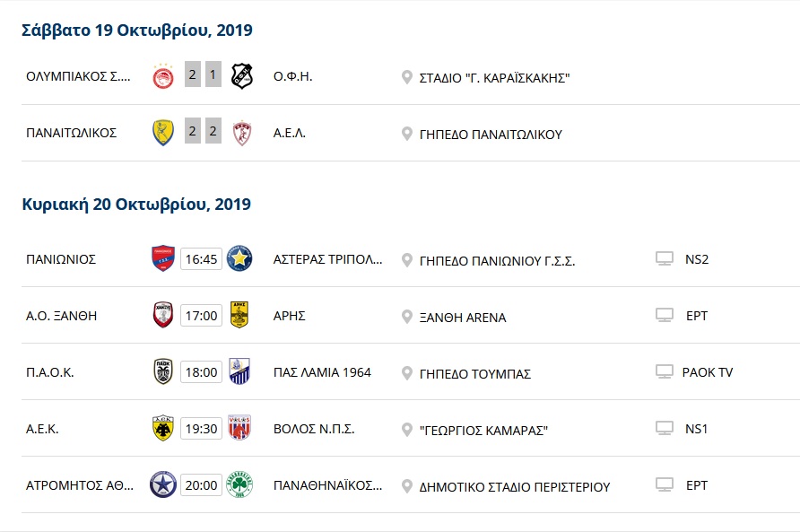Open the 19:30 match time box
This screenshot has height=532, width=800.
click(201, 429)
